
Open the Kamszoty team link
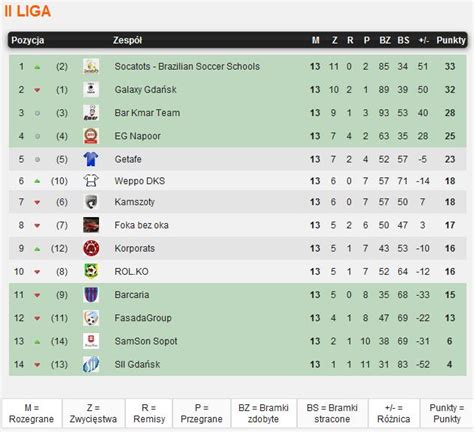(135, 202)
